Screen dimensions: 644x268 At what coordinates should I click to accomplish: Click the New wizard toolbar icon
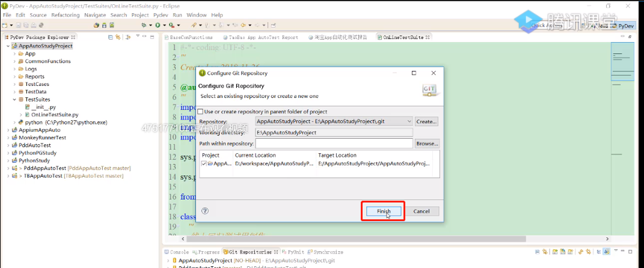pos(4,25)
